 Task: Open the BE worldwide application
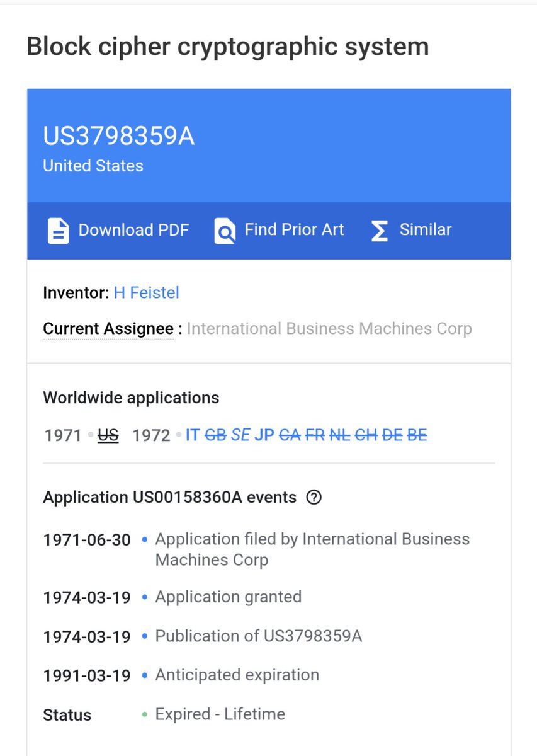click(417, 435)
